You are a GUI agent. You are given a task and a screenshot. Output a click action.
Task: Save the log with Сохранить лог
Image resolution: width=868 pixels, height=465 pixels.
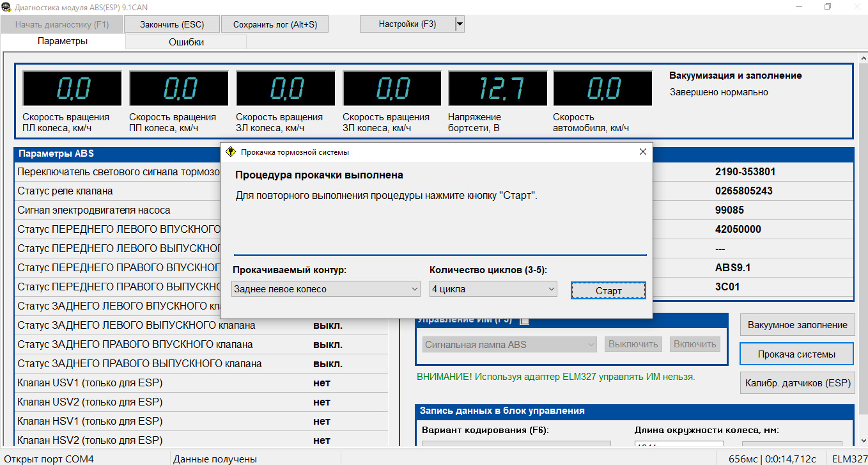click(275, 24)
